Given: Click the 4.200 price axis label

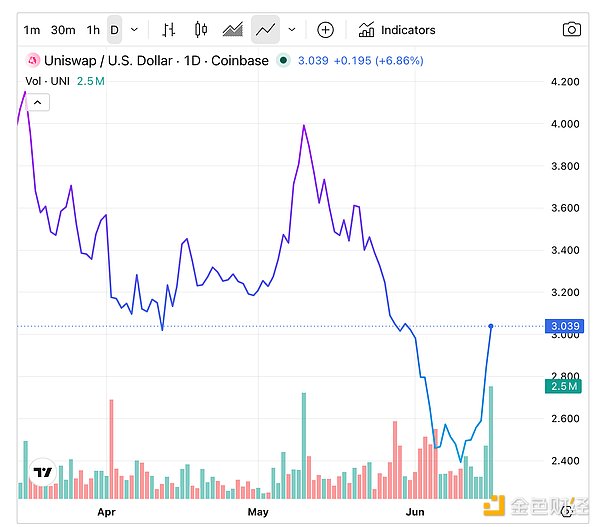Looking at the screenshot, I should point(565,82).
